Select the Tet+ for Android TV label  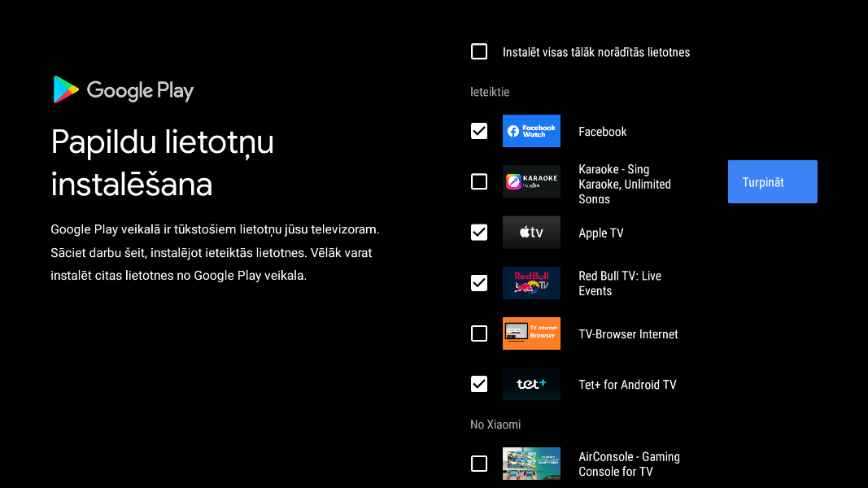coord(627,385)
